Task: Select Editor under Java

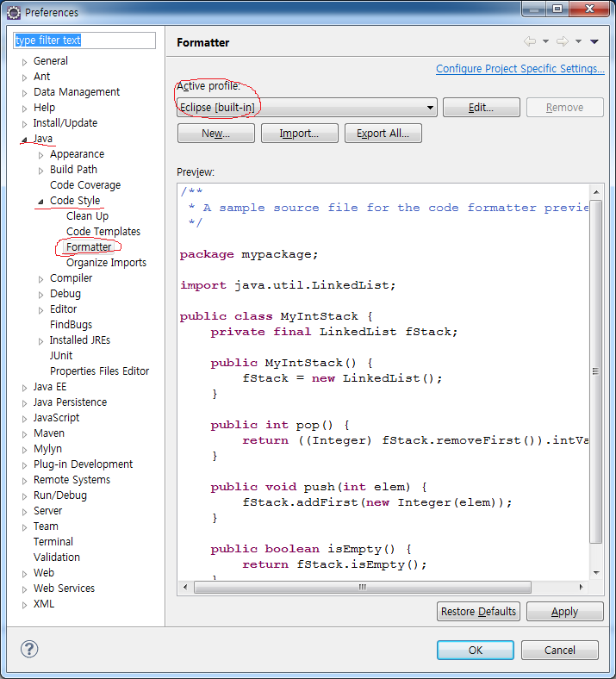Action: (x=63, y=309)
